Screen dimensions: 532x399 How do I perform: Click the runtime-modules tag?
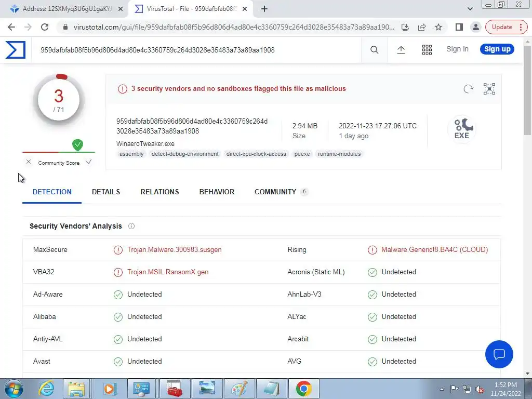pos(339,154)
